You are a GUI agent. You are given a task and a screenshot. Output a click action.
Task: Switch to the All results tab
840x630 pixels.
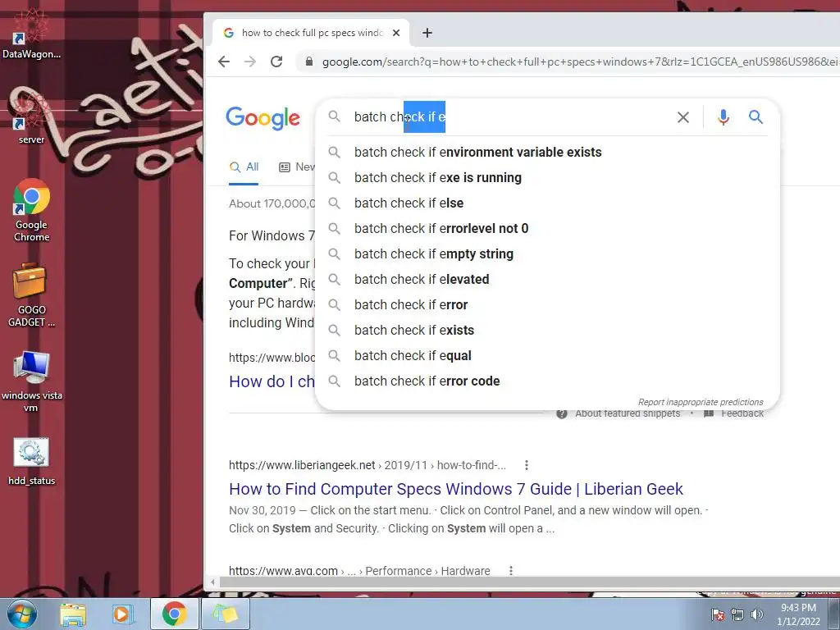click(x=244, y=167)
